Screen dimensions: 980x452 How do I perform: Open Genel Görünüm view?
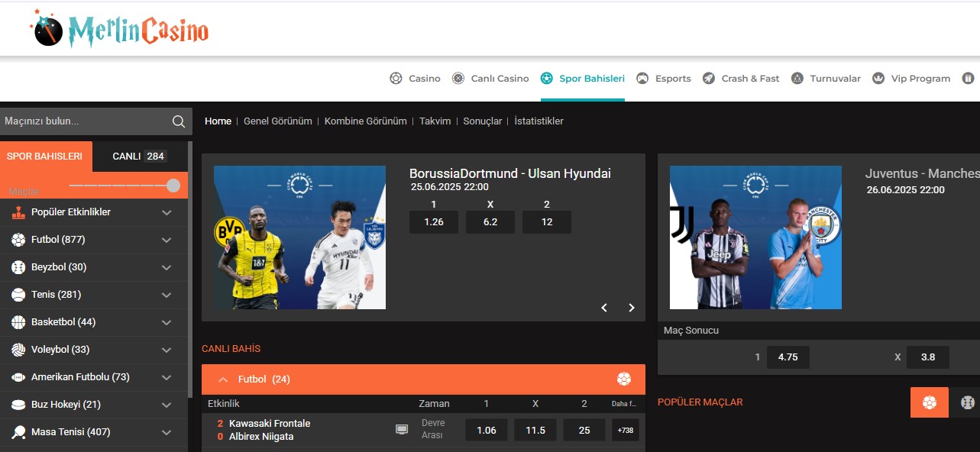(278, 121)
